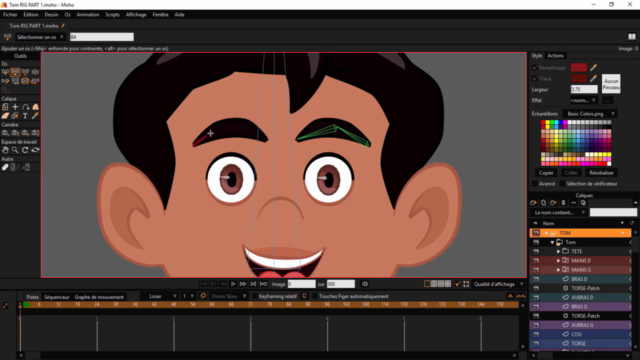Create a new layer in Calques panel
640x360 pixels.
(533, 203)
